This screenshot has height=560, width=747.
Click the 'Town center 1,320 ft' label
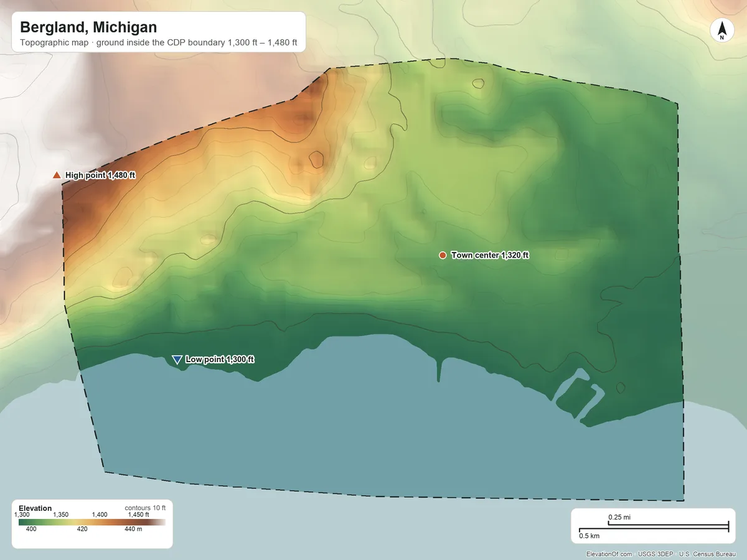(490, 255)
